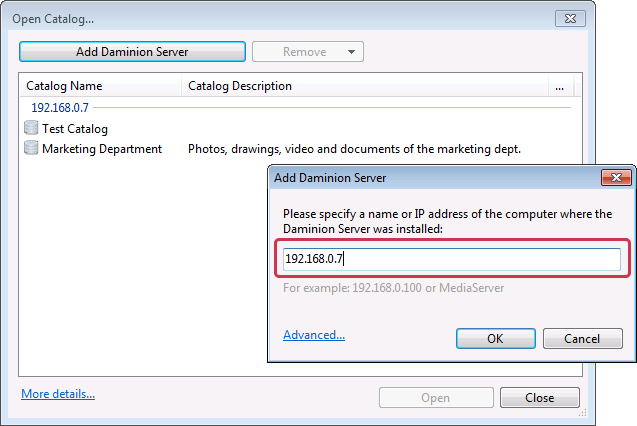637x426 pixels.
Task: Open the Remove dropdown arrow
Action: 351,52
